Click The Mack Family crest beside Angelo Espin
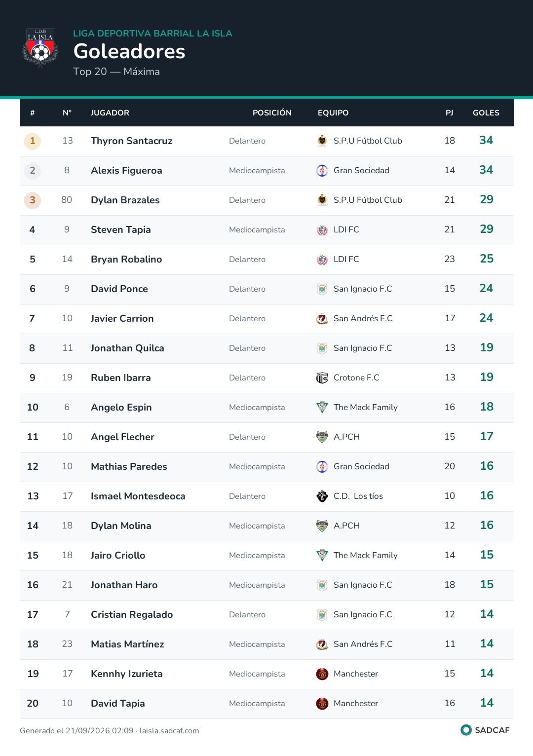533x756 pixels. [322, 407]
